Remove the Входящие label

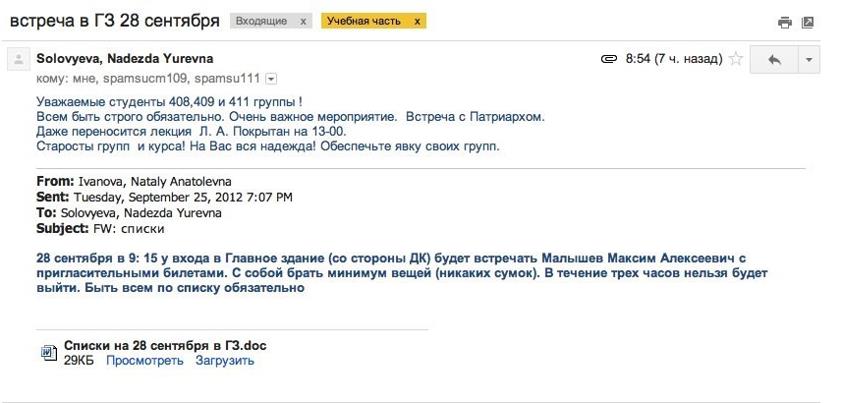tap(303, 21)
